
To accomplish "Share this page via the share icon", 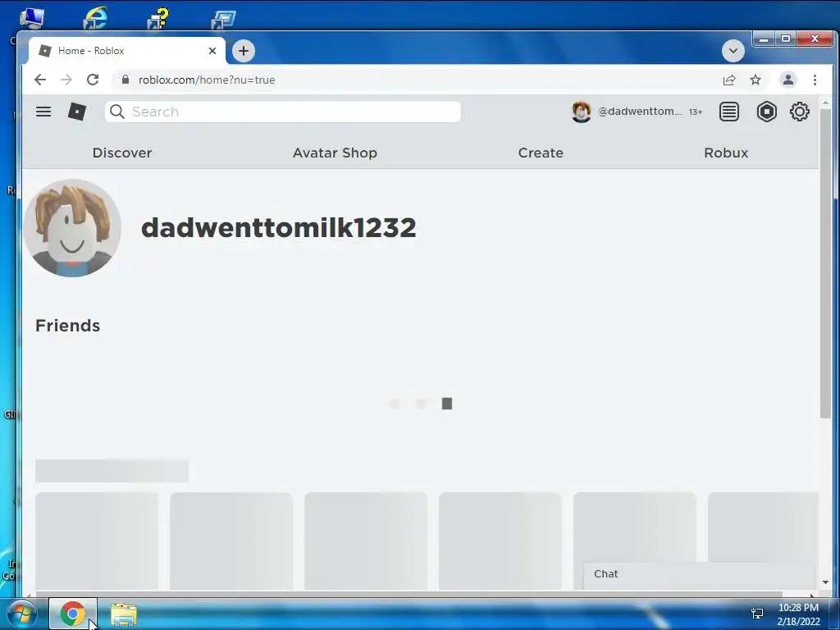I will point(728,80).
